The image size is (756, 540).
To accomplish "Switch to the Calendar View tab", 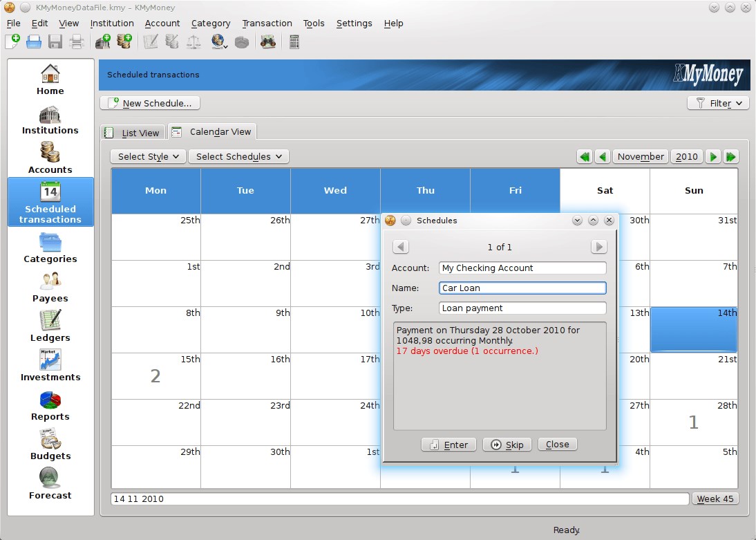I will [212, 132].
